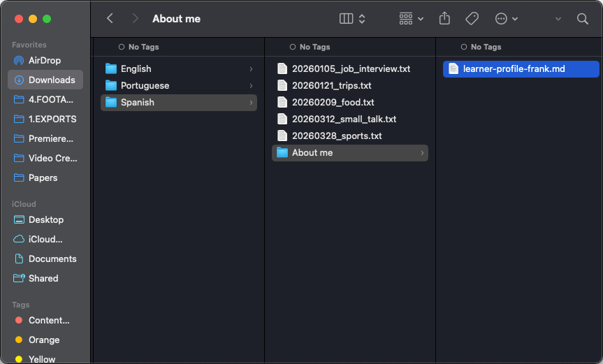Switch view using the column view icon
603x364 pixels.
coord(347,19)
